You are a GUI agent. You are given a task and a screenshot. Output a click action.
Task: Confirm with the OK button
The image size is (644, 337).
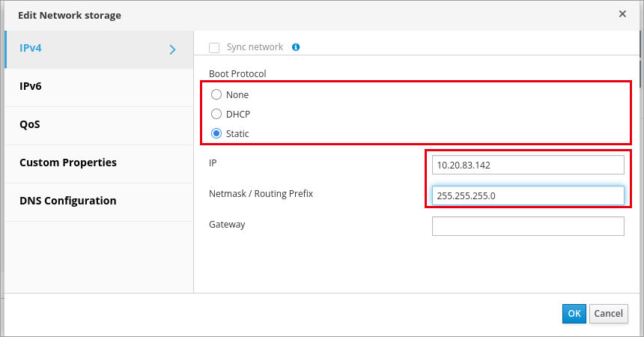(x=574, y=314)
